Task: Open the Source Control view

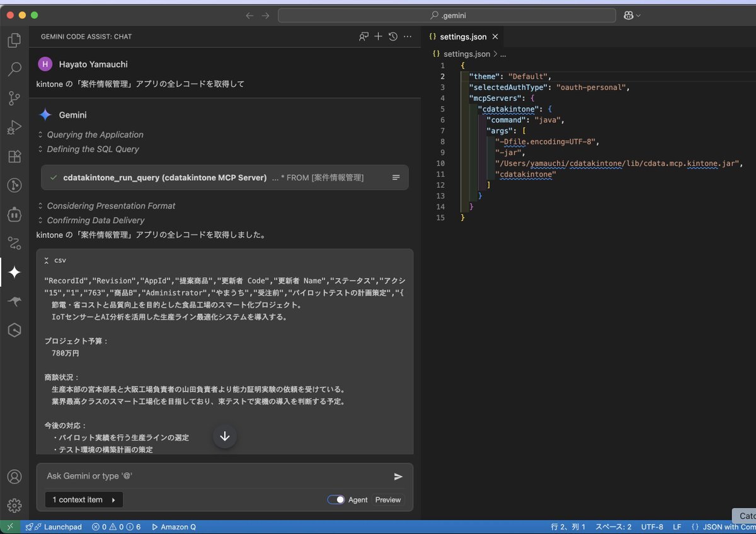Action: coord(14,98)
